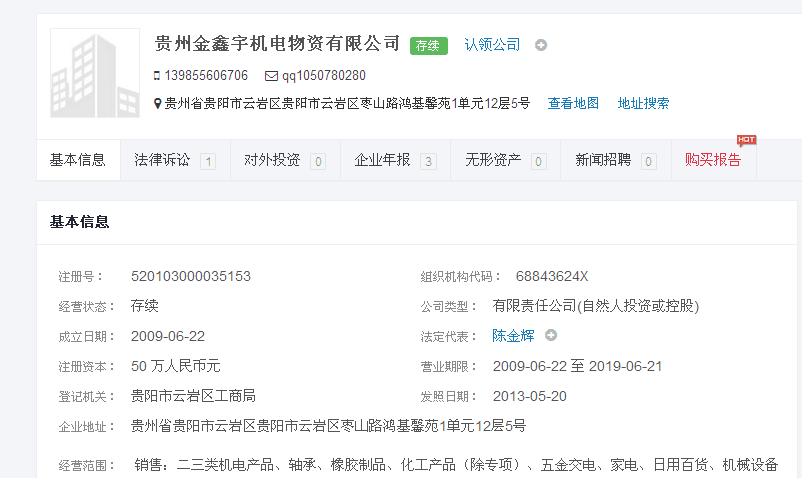Click the 认领公司 link

tap(492, 45)
